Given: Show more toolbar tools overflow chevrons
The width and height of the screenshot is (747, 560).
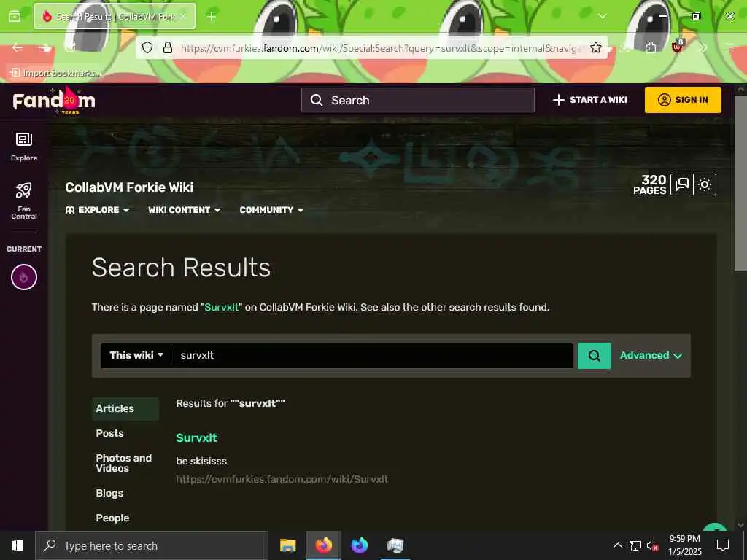Looking at the screenshot, I should pos(703,47).
